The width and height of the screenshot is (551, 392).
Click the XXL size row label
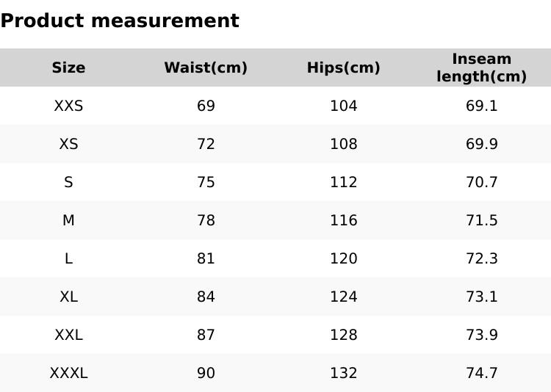coord(68,335)
